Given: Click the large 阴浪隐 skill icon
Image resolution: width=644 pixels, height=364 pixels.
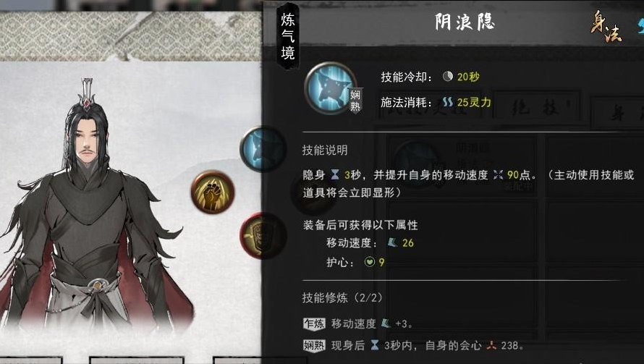Looking at the screenshot, I should (x=330, y=88).
